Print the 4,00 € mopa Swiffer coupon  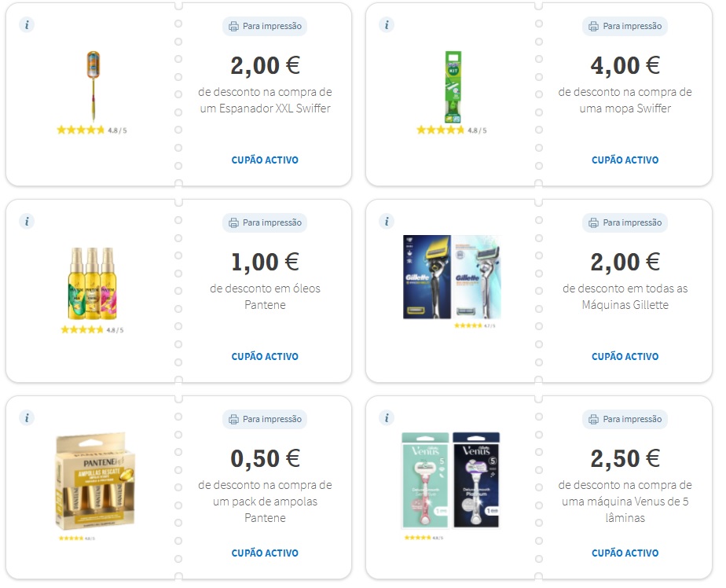pyautogui.click(x=625, y=26)
